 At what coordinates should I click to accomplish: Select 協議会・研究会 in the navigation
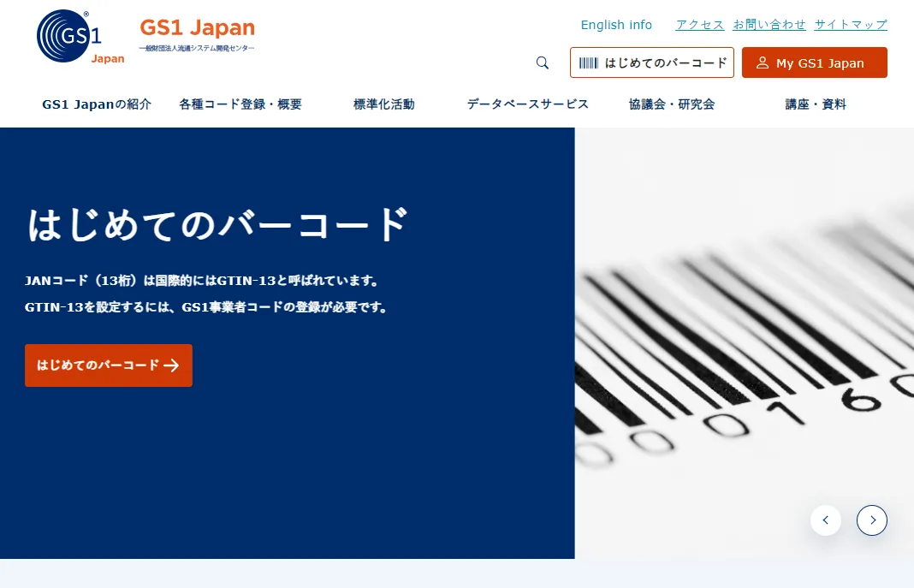point(672,104)
